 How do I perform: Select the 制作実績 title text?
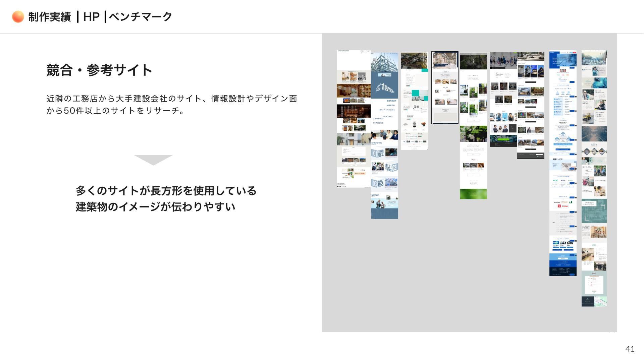50,17
